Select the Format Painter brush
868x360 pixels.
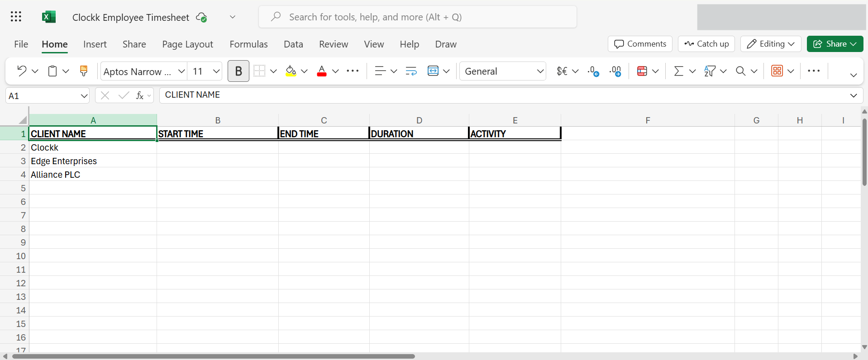(84, 71)
